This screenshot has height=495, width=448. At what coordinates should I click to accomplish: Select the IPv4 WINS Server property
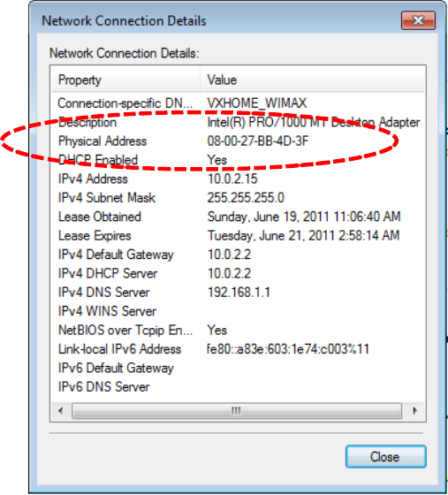click(107, 311)
